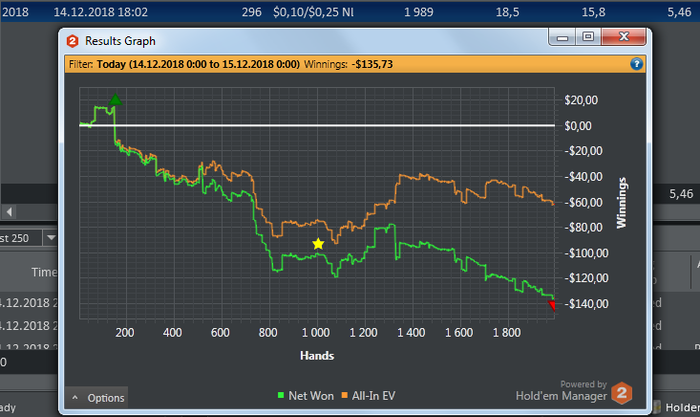Click the 18,5 value in session row

pos(507,12)
